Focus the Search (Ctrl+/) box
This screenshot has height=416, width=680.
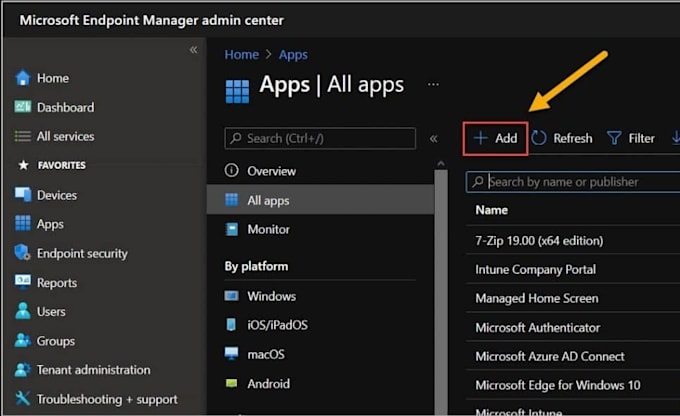[320, 138]
